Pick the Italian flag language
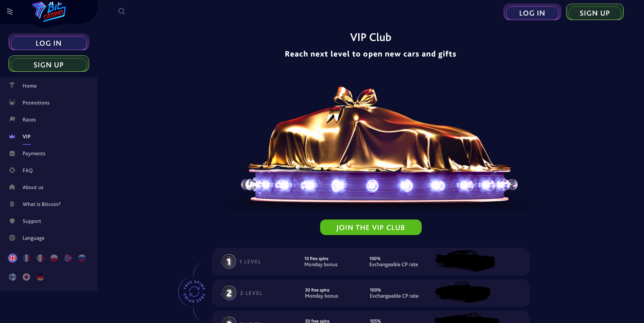This screenshot has width=644, height=323. 40,258
